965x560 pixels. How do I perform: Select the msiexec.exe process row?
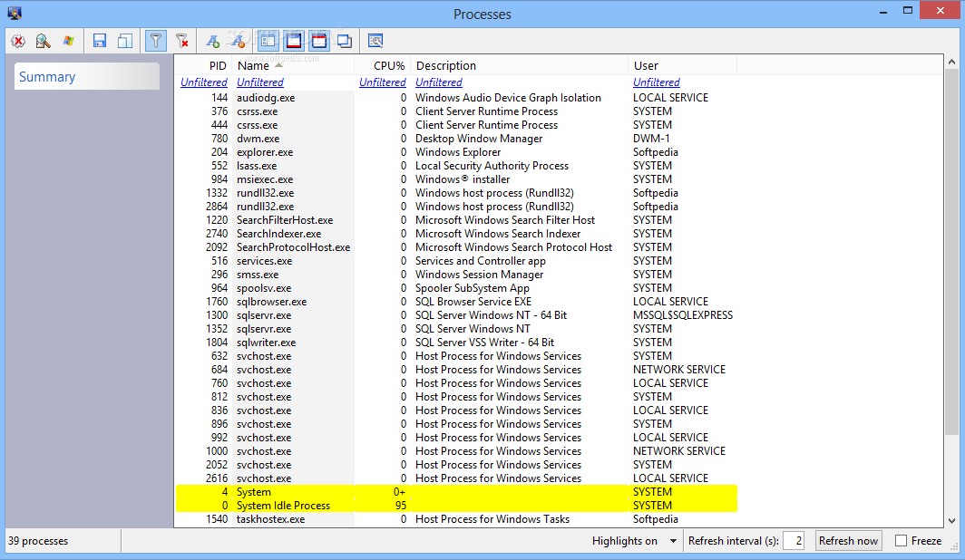[456, 179]
